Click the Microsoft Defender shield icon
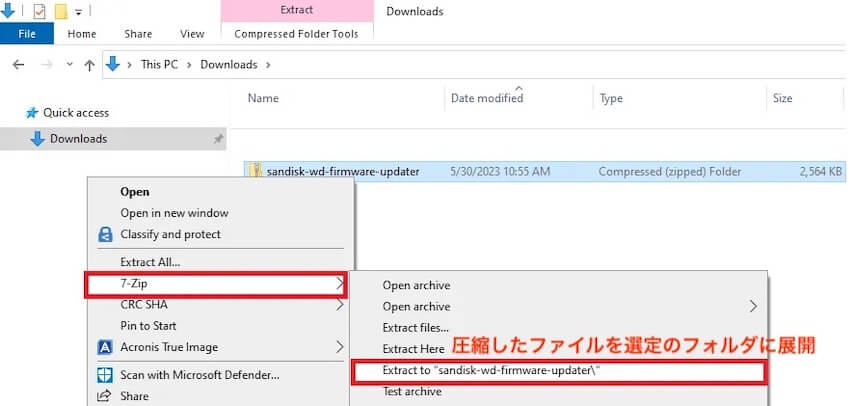The height and width of the screenshot is (406, 850). pyautogui.click(x=105, y=376)
